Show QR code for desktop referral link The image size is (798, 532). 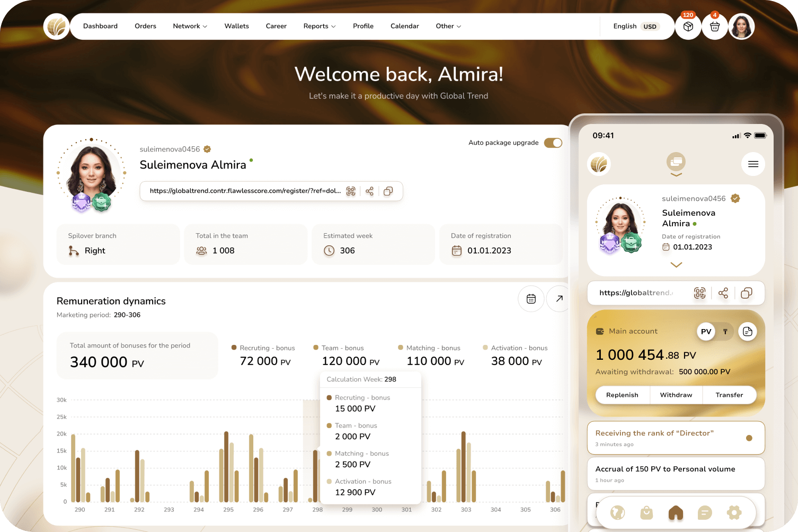[x=351, y=191]
